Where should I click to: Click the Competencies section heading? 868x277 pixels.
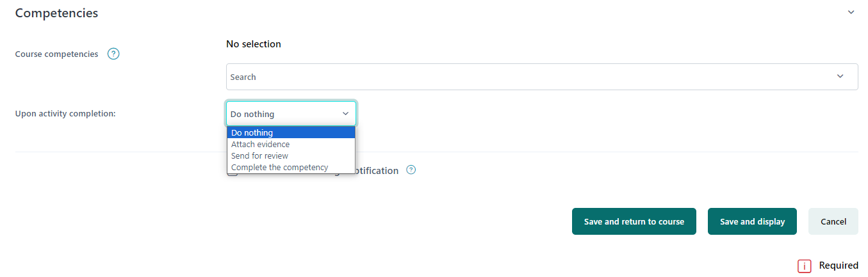tap(56, 13)
